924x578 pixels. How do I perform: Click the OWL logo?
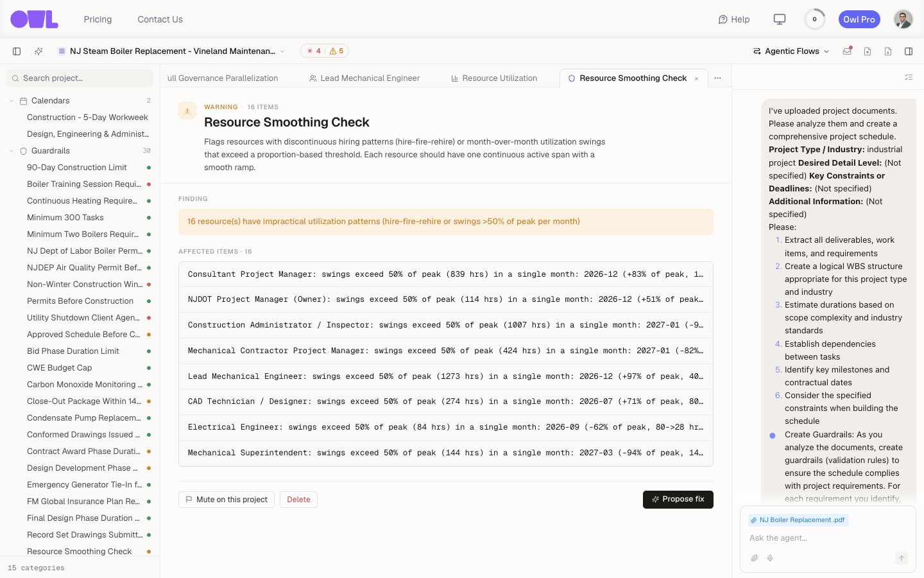(x=34, y=19)
